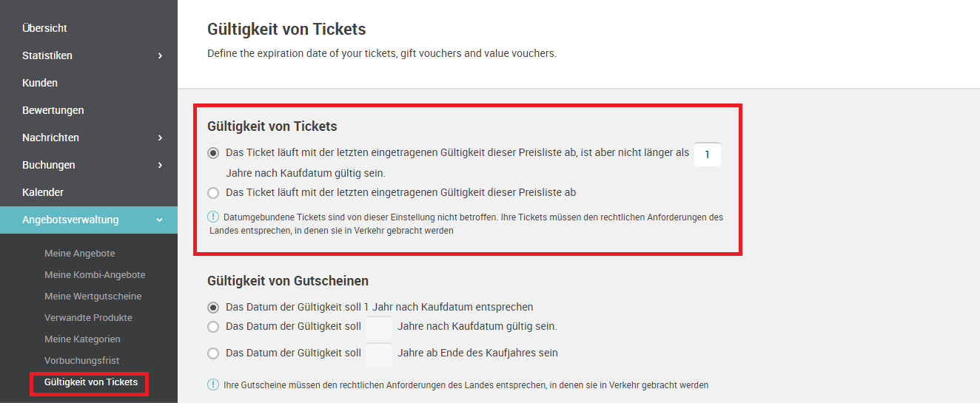Click the empty years field for Jahre nach Kaufdatum
This screenshot has width=980, height=403.
click(x=379, y=328)
